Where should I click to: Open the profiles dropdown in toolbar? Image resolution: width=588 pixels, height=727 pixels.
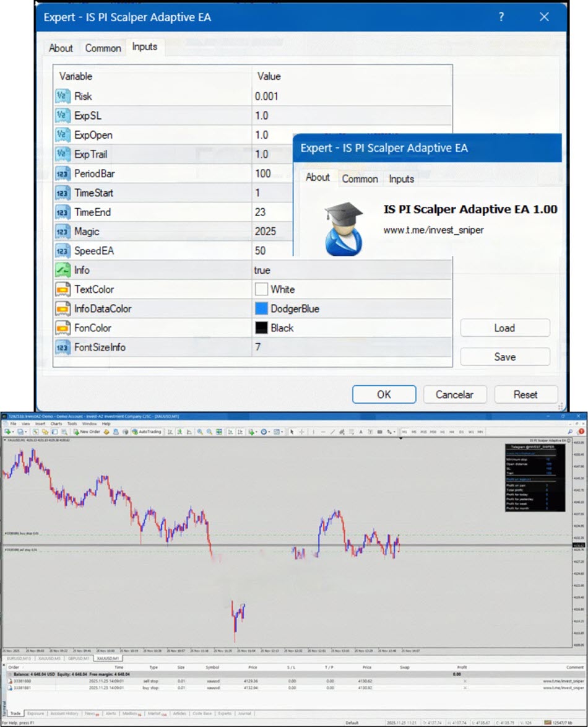pos(22,432)
